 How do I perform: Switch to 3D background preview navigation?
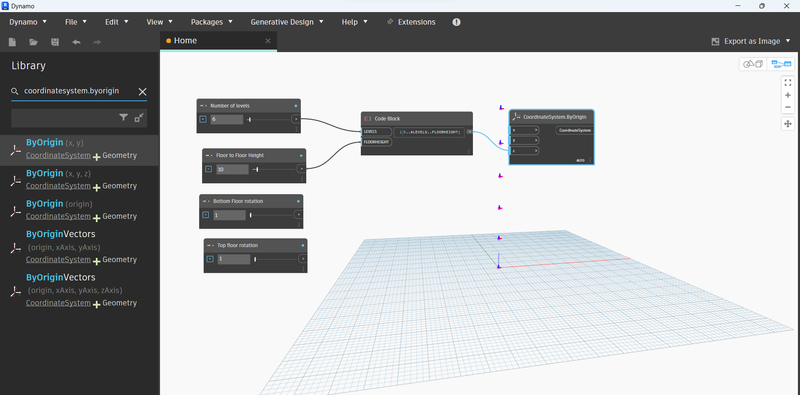pos(753,64)
